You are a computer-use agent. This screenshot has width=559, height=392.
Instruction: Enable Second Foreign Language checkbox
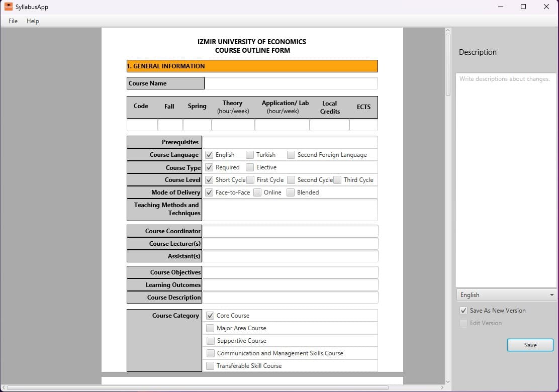[x=291, y=155]
